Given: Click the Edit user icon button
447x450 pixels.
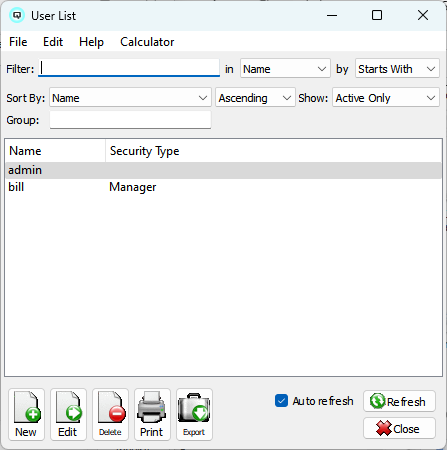Looking at the screenshot, I should click(x=68, y=414).
